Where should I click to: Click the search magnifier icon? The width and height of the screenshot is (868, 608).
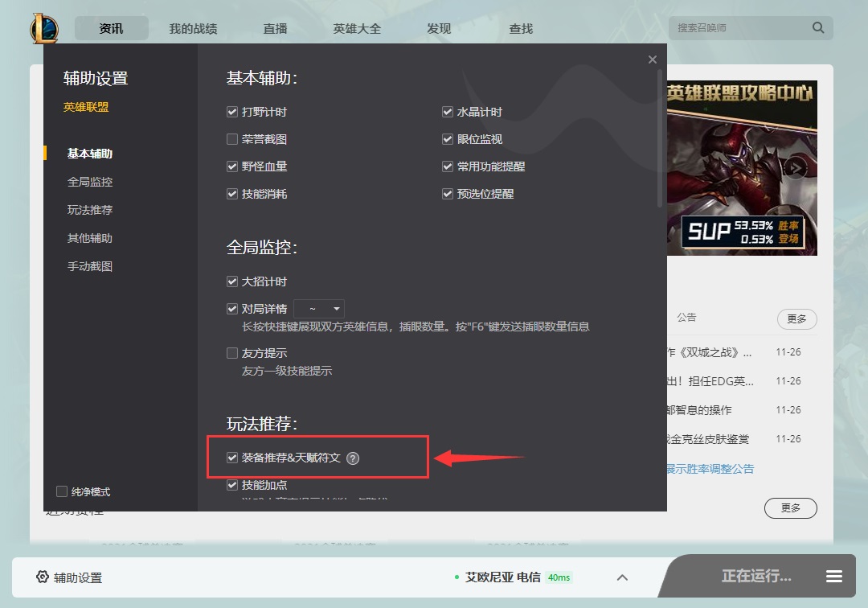tap(817, 27)
